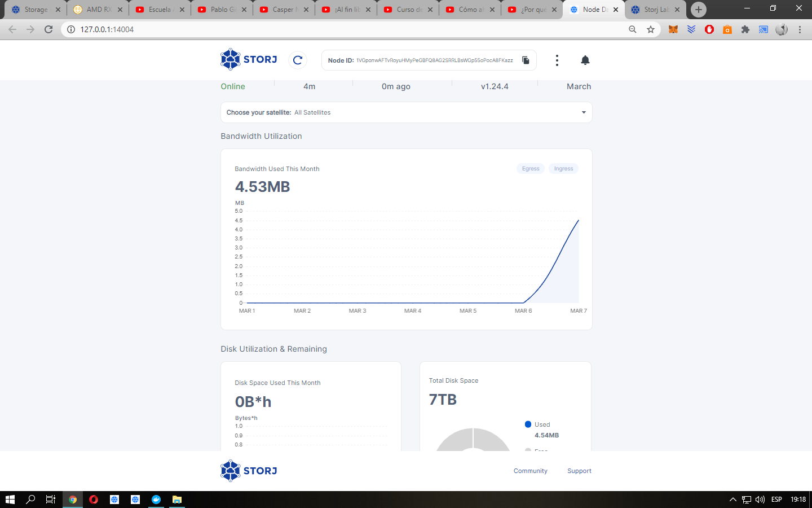
Task: Open the notifications bell
Action: tap(585, 60)
